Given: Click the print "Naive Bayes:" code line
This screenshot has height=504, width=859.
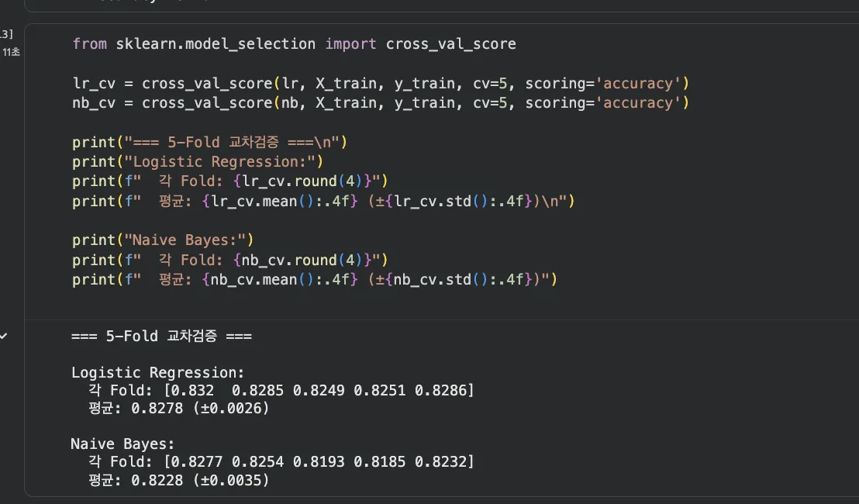Looking at the screenshot, I should pos(163,240).
